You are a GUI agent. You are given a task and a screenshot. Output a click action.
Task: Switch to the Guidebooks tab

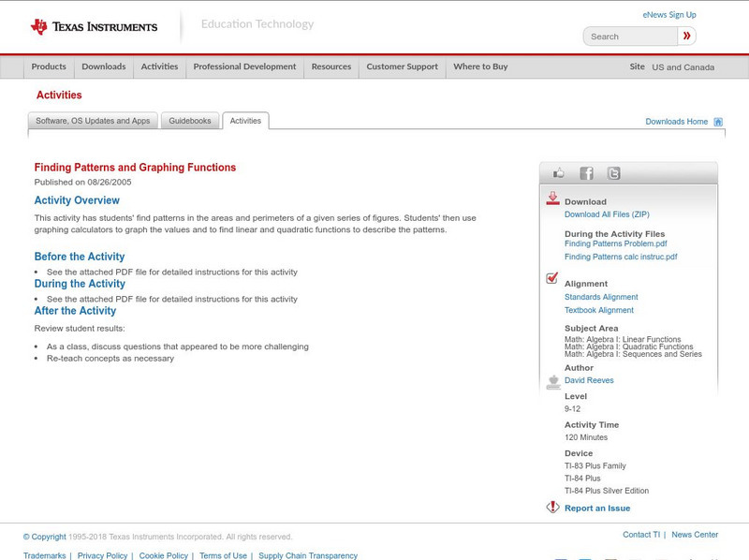tap(190, 121)
